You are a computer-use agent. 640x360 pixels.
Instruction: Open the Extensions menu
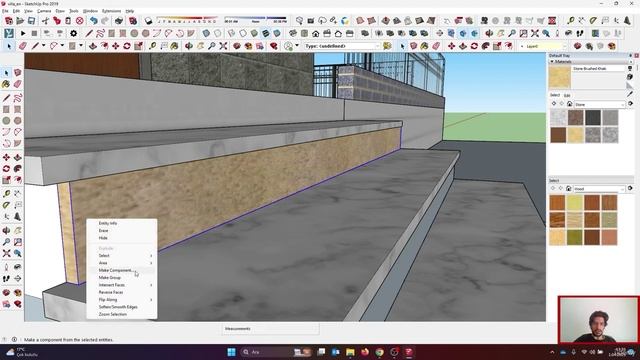tap(111, 11)
